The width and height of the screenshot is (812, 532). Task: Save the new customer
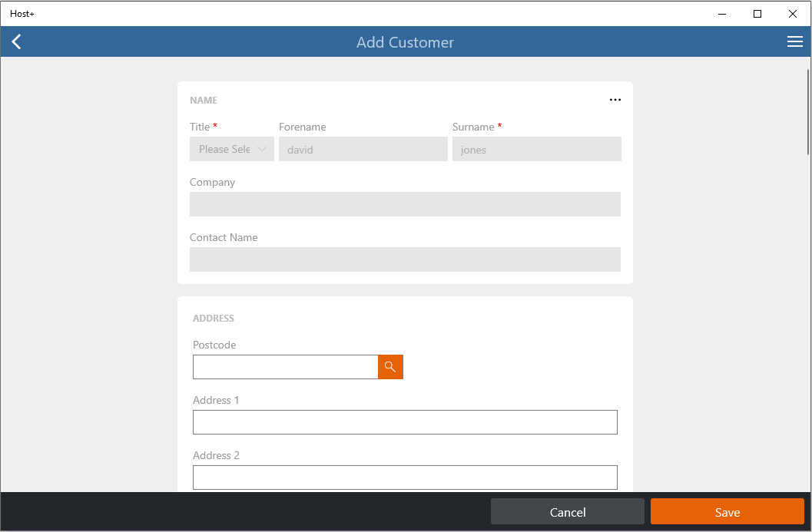pos(727,512)
